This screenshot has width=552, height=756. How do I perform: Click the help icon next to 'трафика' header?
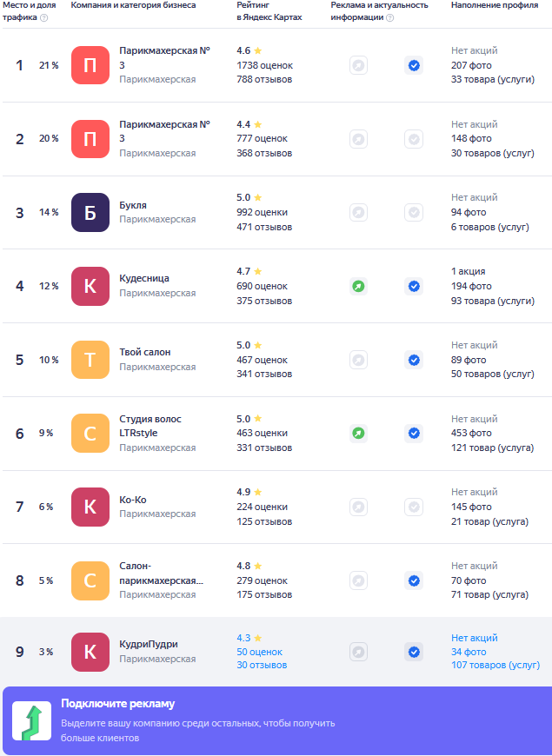(44, 18)
